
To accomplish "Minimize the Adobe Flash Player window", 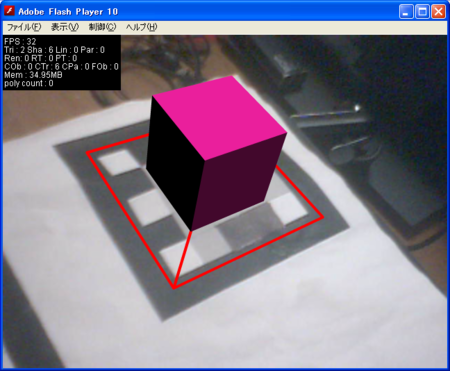I will pyautogui.click(x=406, y=12).
